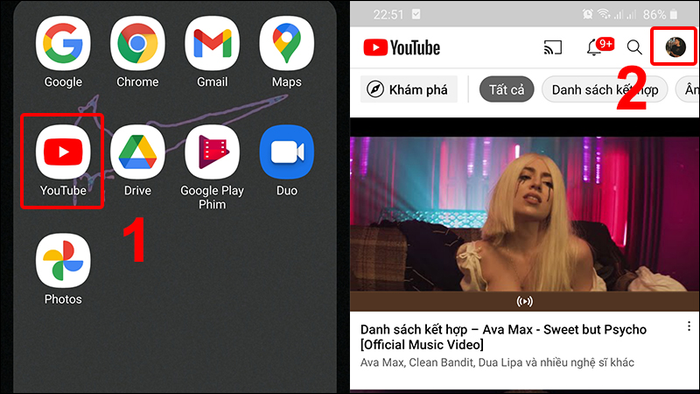
Task: Tap the YouTube search magnifier icon
Action: (x=634, y=47)
